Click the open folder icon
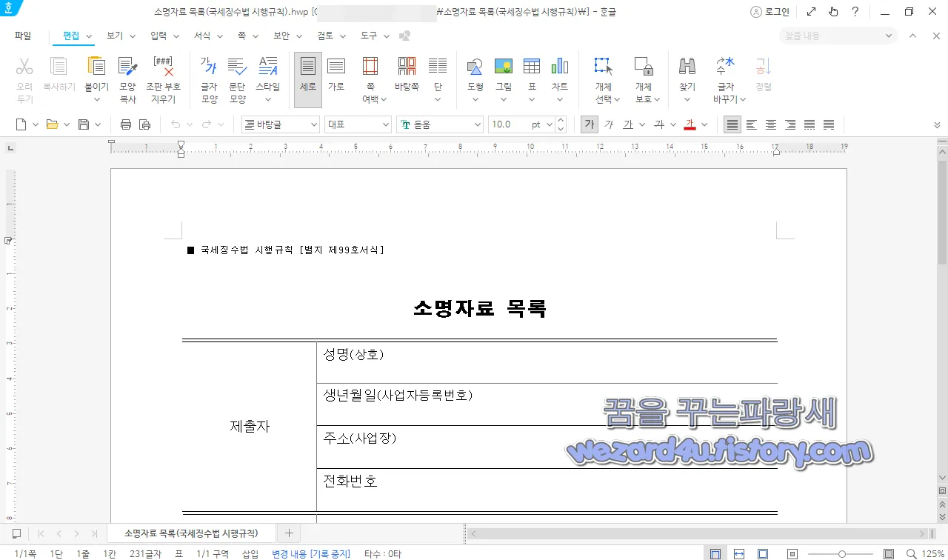948x560 pixels. pyautogui.click(x=52, y=124)
